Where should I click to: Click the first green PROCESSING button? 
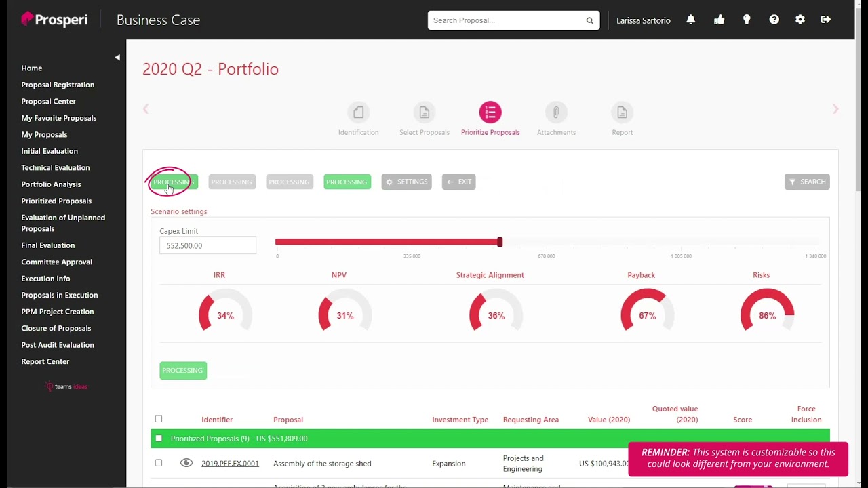(x=174, y=182)
